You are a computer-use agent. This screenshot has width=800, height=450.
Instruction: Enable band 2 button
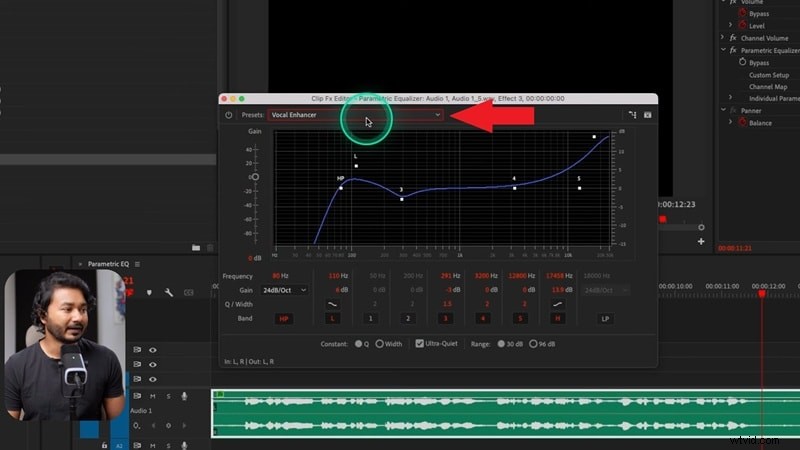[408, 319]
